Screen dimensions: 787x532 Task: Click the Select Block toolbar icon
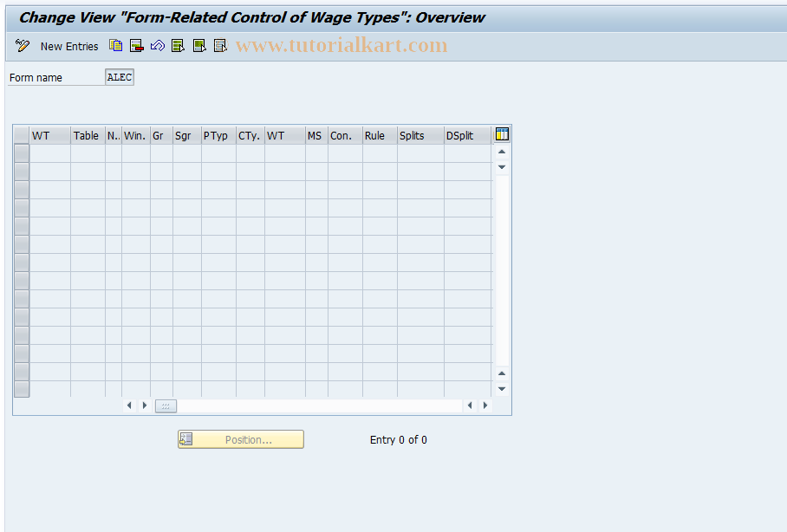click(199, 46)
